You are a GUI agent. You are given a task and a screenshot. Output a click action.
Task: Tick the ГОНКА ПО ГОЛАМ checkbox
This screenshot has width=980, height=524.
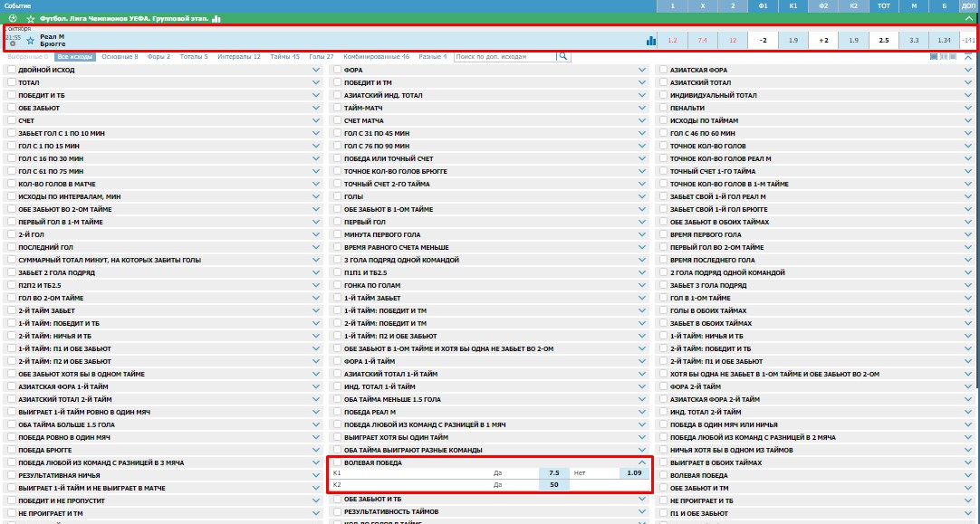[337, 285]
